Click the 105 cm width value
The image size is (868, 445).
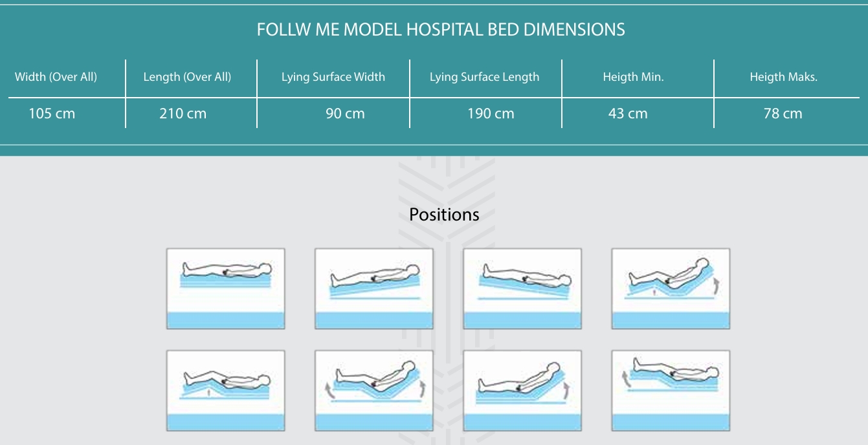pyautogui.click(x=52, y=114)
